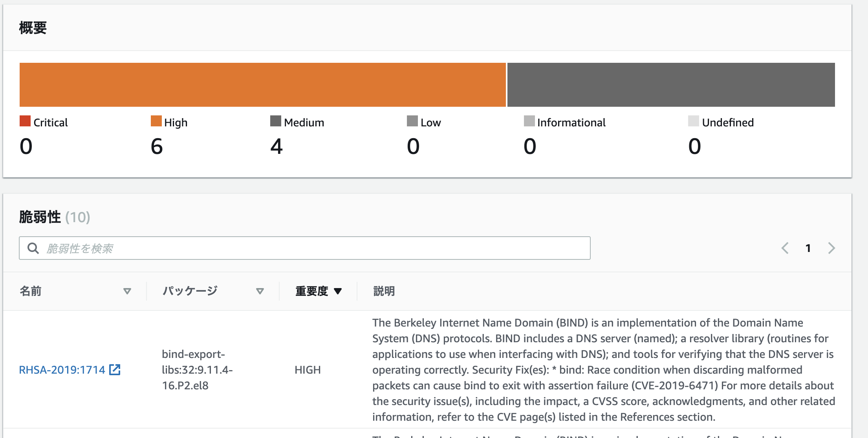Image resolution: width=868 pixels, height=438 pixels.
Task: Select page number 1 in pagination
Action: pos(808,248)
